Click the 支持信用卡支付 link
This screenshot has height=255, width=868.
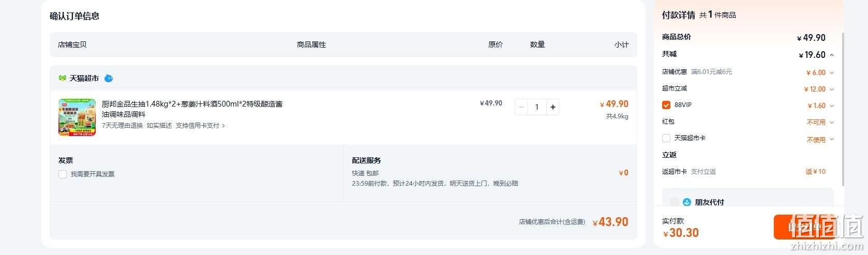pyautogui.click(x=198, y=126)
